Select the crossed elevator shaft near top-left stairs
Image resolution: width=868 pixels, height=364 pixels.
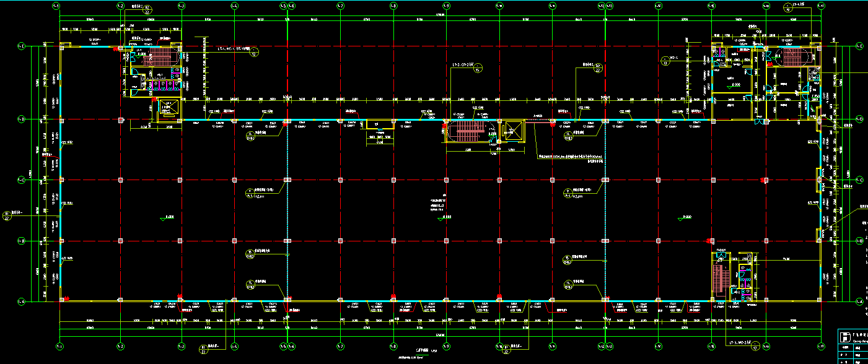[167, 108]
